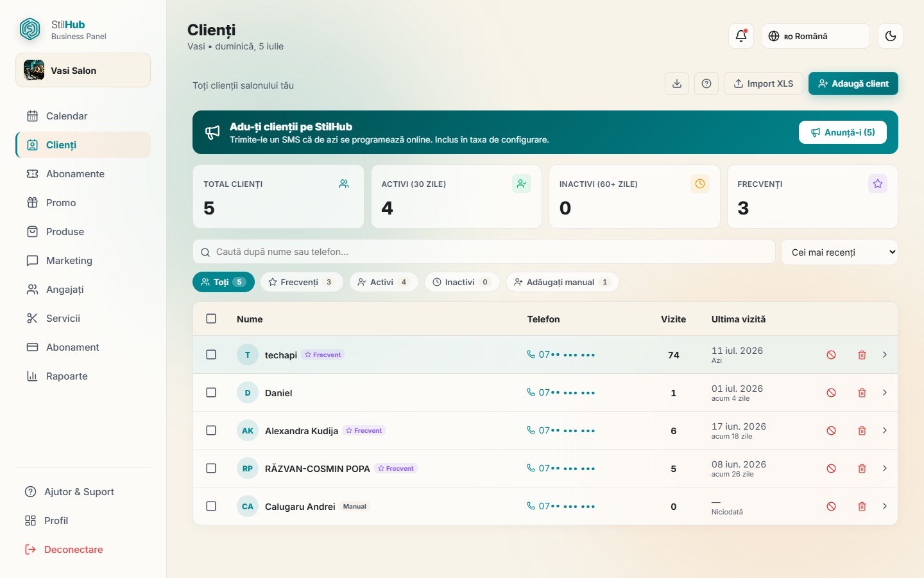
Task: Delete Calugaru Andrei with trash icon
Action: pyautogui.click(x=862, y=506)
